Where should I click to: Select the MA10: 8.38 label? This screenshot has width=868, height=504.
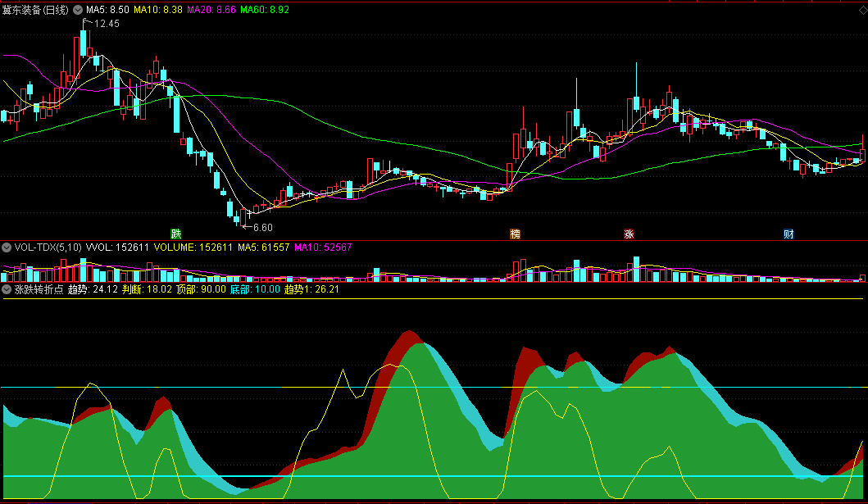pos(157,10)
